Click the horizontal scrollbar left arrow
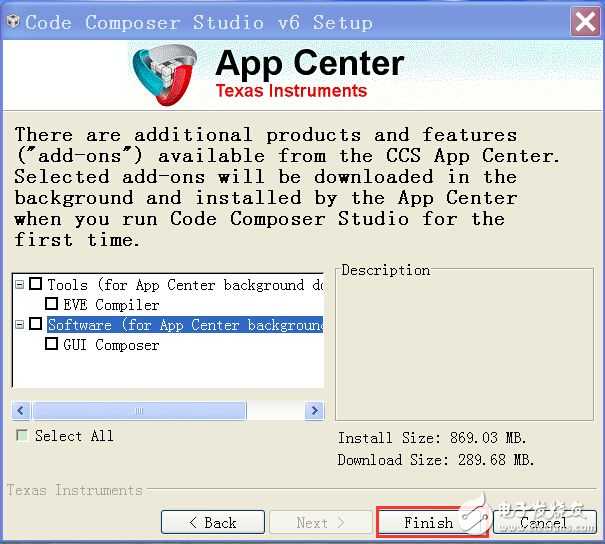Viewport: 605px width, 544px height. pos(21,410)
